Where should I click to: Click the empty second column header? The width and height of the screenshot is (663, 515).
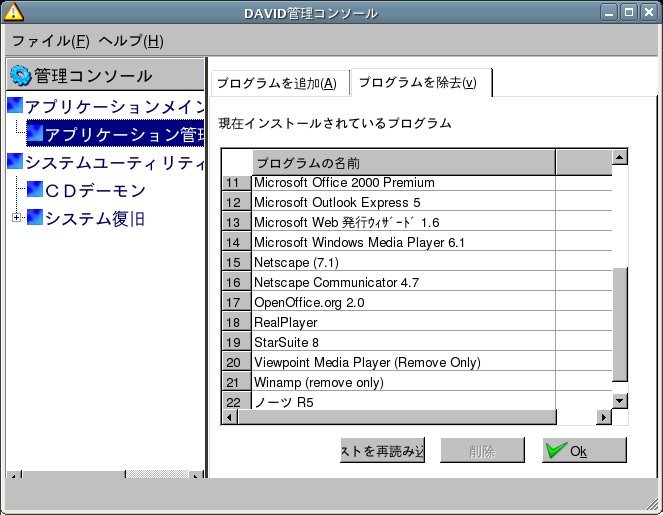point(584,162)
